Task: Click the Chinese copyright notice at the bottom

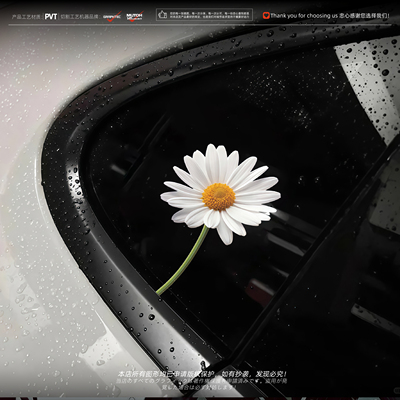Action: click(x=202, y=374)
